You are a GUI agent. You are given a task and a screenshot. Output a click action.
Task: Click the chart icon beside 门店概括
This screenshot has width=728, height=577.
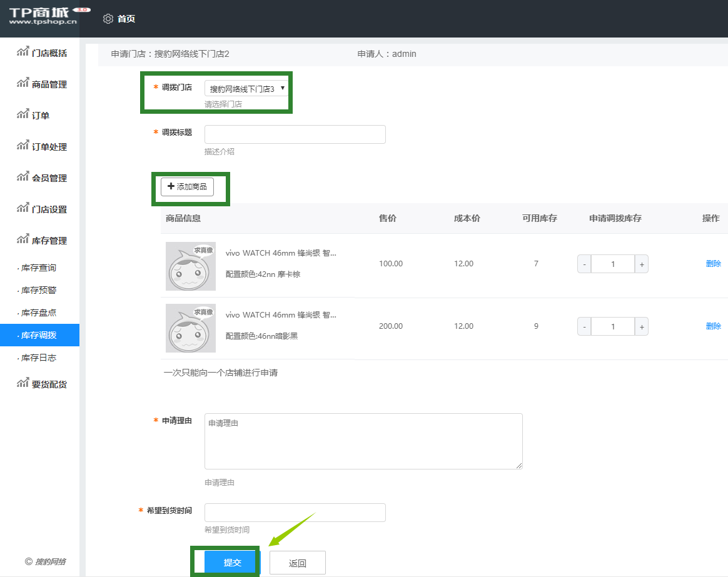coord(23,53)
